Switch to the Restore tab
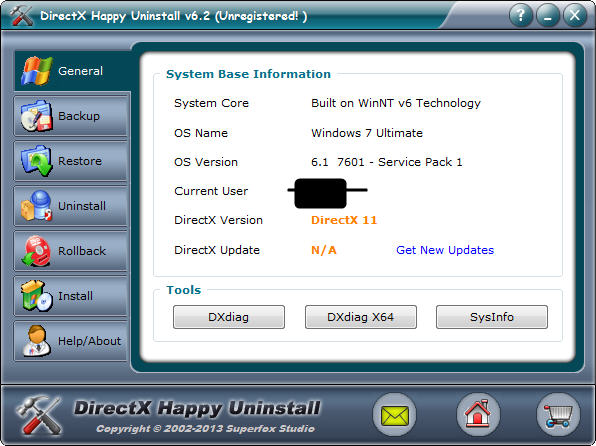596x446 pixels. tap(71, 161)
